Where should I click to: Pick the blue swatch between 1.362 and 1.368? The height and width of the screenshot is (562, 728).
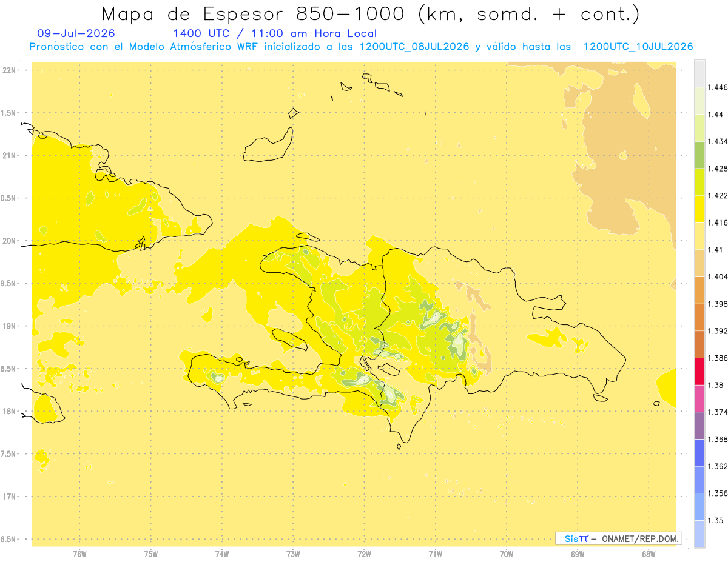pyautogui.click(x=699, y=452)
